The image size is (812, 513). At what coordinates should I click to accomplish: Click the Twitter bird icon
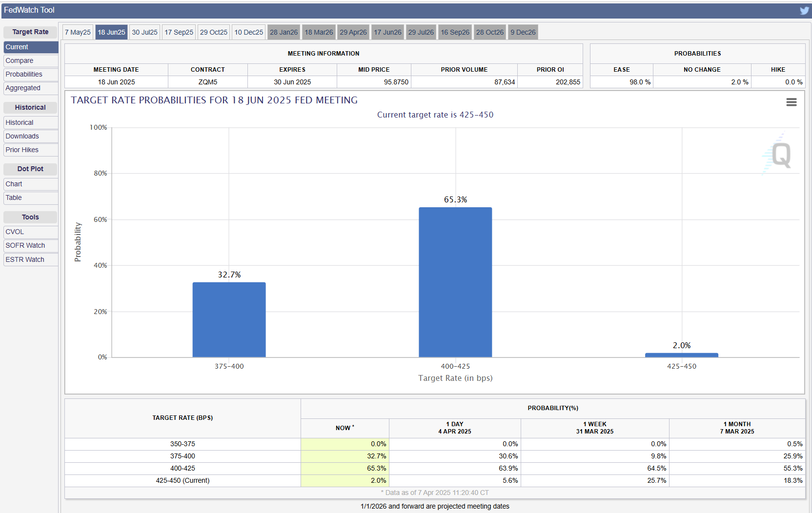click(x=804, y=10)
